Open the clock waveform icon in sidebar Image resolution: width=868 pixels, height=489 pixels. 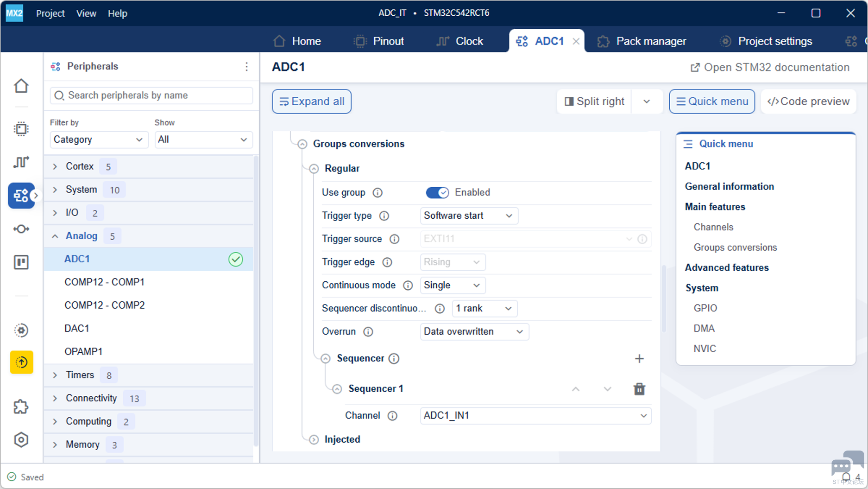pyautogui.click(x=21, y=162)
